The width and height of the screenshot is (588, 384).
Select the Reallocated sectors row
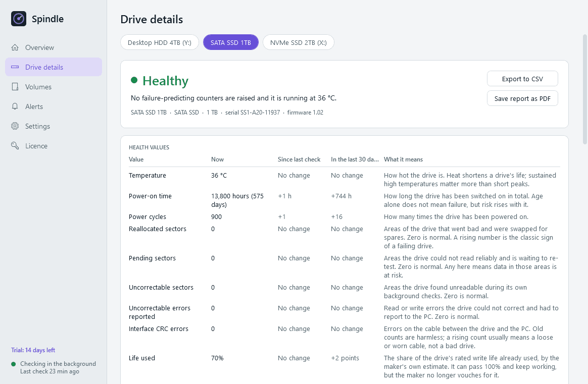(344, 238)
